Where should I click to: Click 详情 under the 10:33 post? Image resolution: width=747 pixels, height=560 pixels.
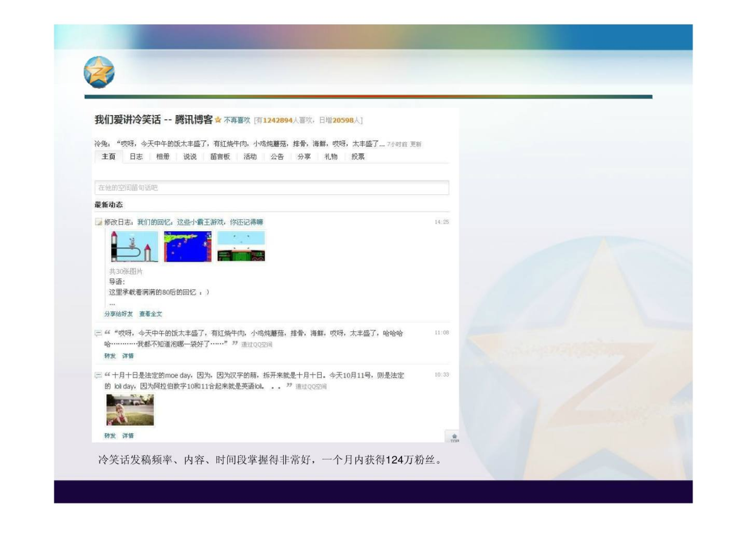tap(128, 436)
